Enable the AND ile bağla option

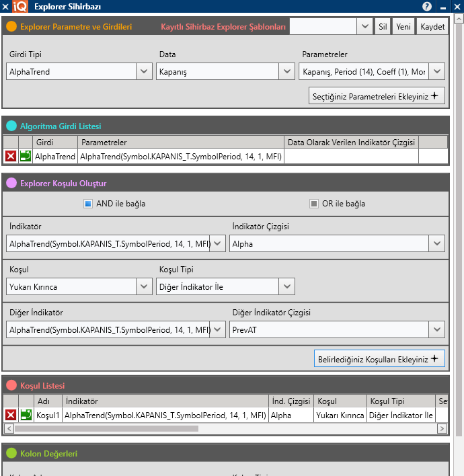(87, 204)
